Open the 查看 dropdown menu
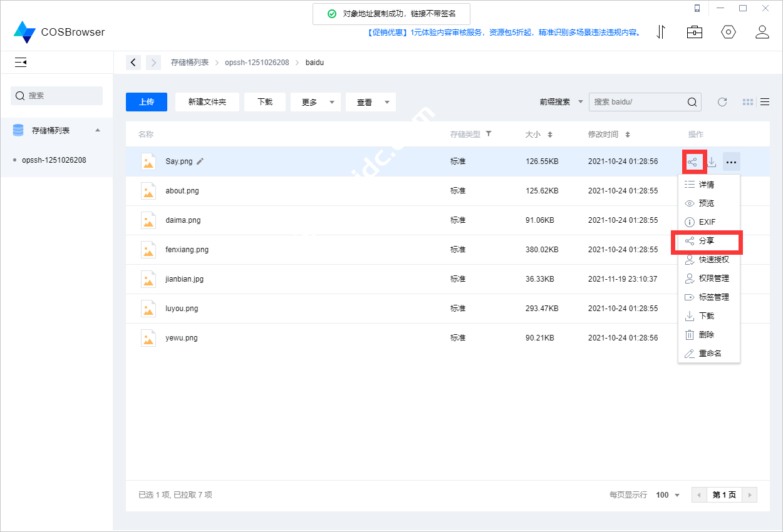Viewport: 783px width, 532px height. pyautogui.click(x=370, y=101)
